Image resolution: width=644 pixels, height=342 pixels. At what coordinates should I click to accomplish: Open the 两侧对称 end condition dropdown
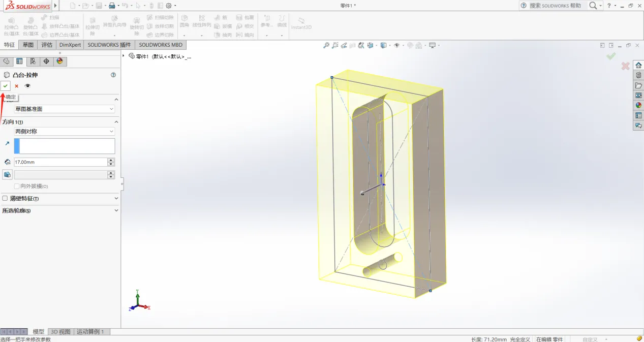point(65,131)
